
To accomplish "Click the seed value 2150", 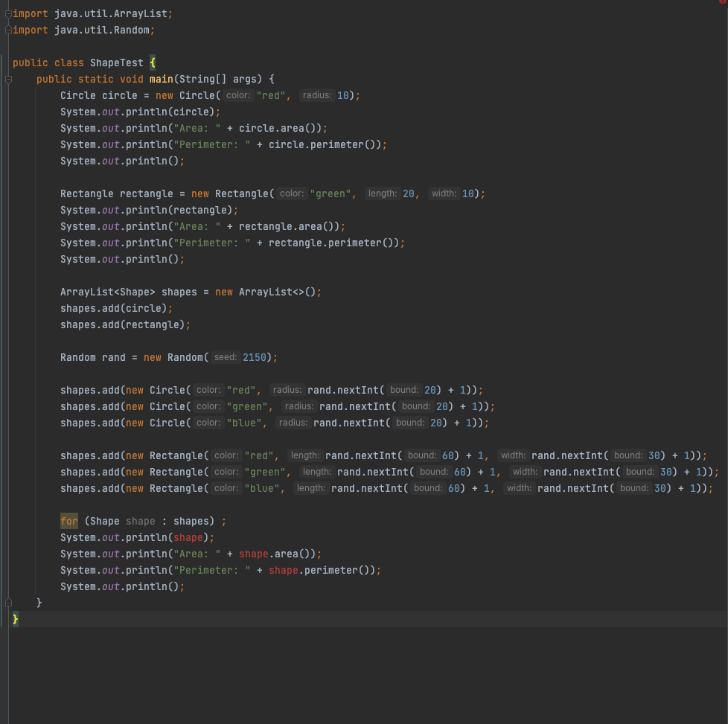I will point(255,357).
